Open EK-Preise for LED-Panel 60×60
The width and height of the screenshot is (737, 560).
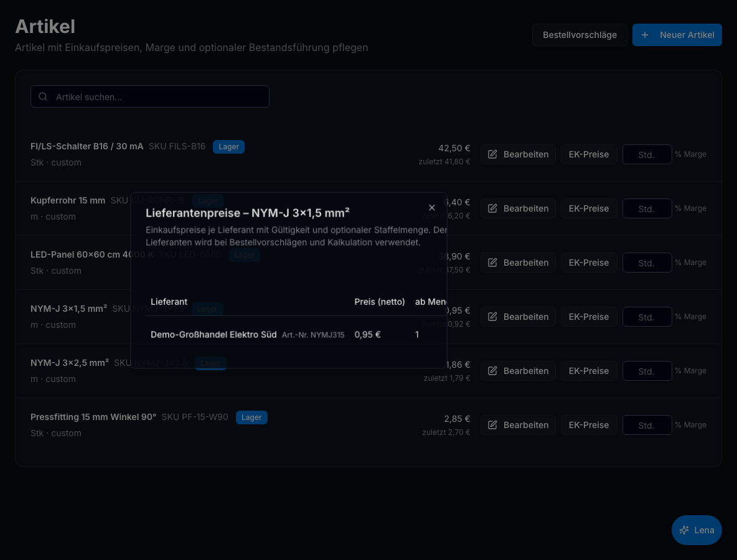pos(588,262)
